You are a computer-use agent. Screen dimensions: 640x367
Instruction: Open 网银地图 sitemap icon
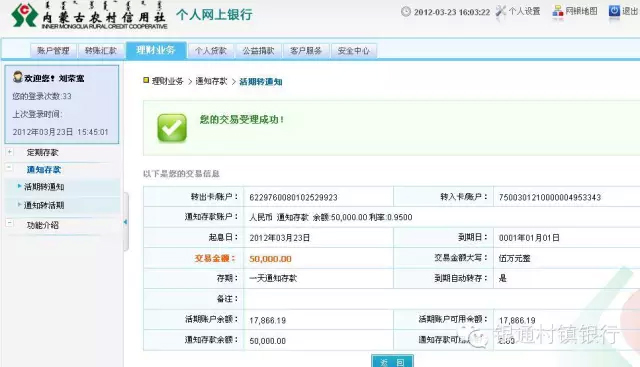click(x=558, y=11)
